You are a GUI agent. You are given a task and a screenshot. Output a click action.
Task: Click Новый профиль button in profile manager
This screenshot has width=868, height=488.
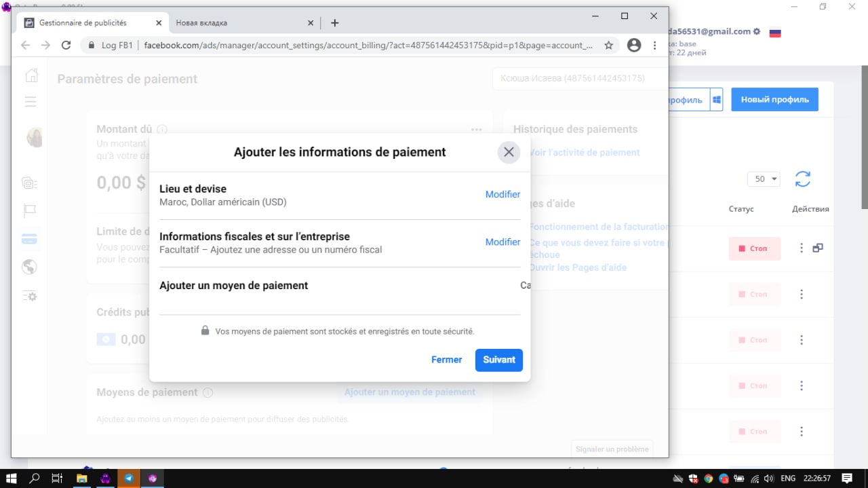[x=774, y=100]
